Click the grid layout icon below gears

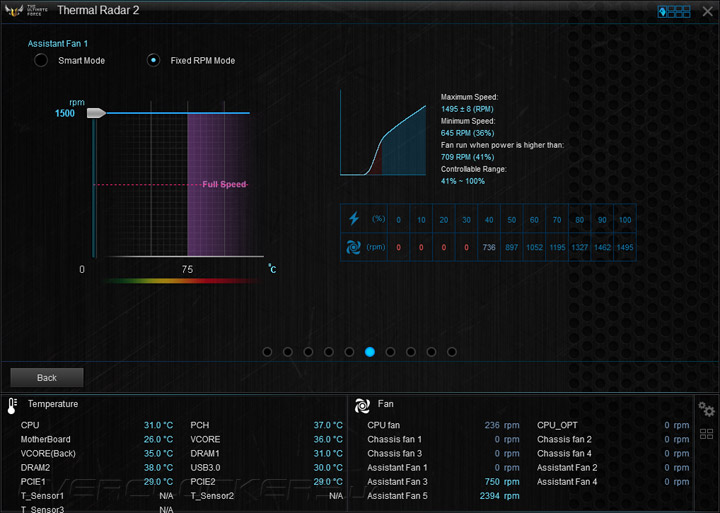pos(706,434)
